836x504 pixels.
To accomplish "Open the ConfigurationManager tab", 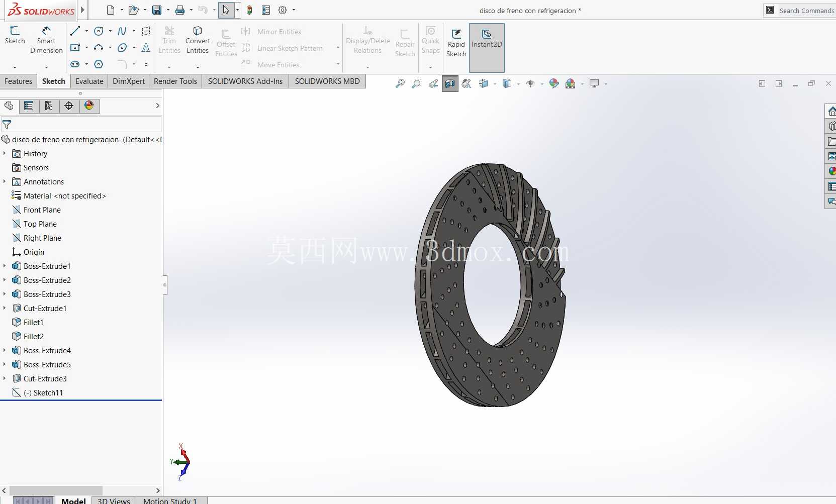I will [49, 106].
